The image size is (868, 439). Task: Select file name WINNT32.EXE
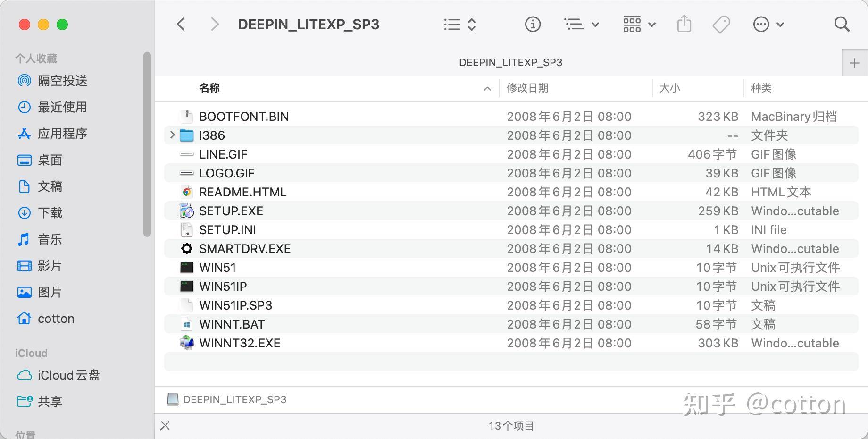[x=240, y=343]
